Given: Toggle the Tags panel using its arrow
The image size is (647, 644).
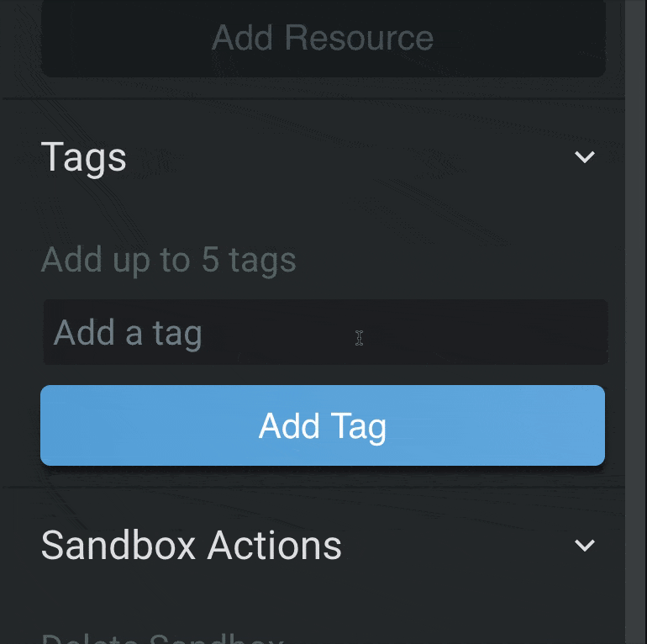Looking at the screenshot, I should click(584, 157).
